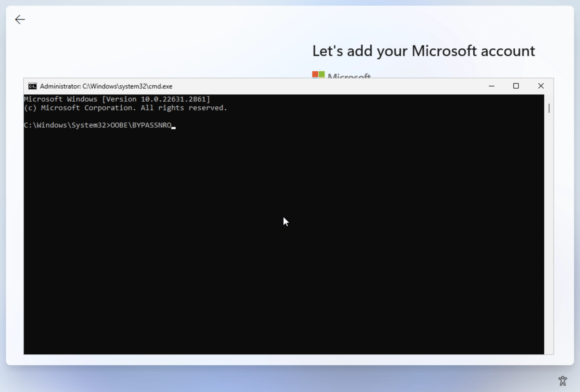The height and width of the screenshot is (392, 580).
Task: Close the Administrator cmd.exe window
Action: (541, 86)
